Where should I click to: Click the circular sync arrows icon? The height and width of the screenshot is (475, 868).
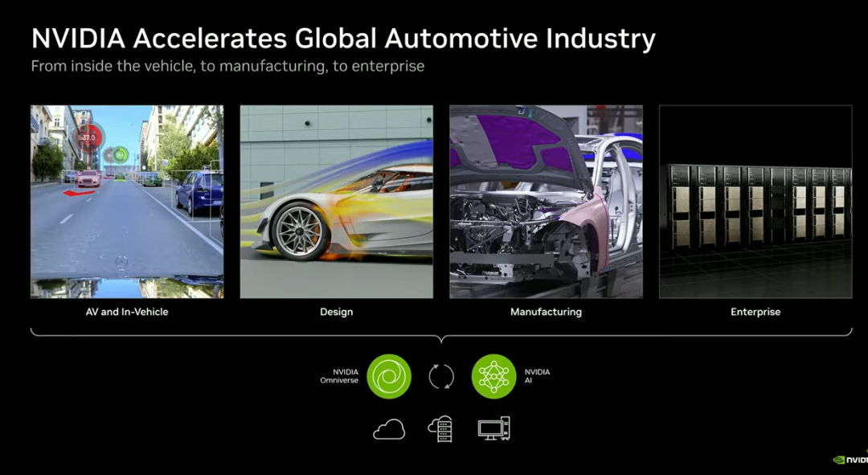coord(441,376)
